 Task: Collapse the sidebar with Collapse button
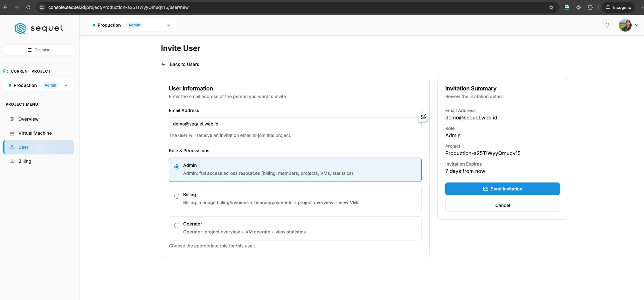[39, 50]
